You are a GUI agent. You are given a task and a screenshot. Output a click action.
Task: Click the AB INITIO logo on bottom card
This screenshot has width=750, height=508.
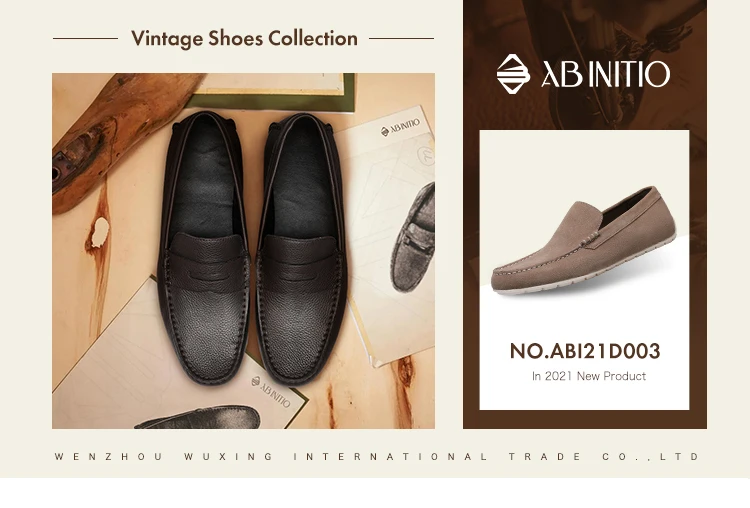[x=271, y=391]
